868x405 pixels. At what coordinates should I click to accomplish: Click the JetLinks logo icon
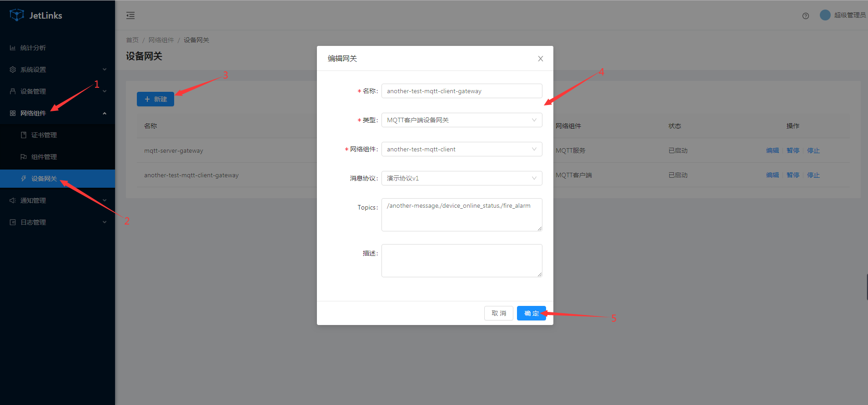coord(17,15)
